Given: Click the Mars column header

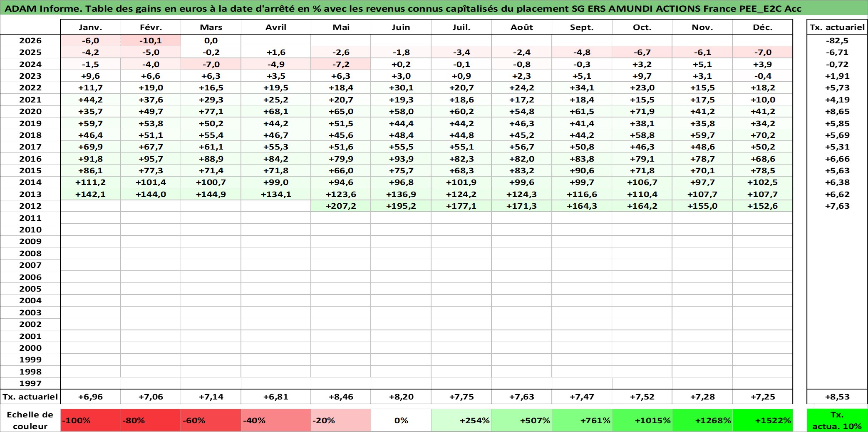Looking at the screenshot, I should (x=211, y=27).
